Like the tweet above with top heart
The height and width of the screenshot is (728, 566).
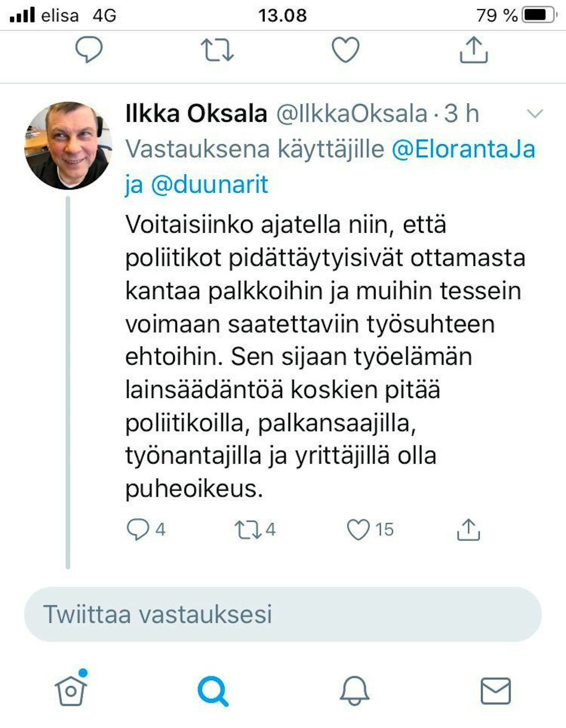point(346,50)
